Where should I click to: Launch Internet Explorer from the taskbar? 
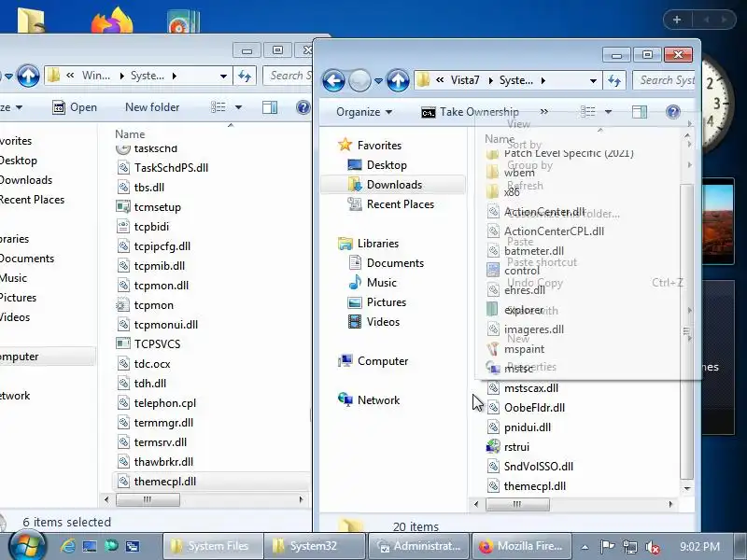tap(67, 546)
